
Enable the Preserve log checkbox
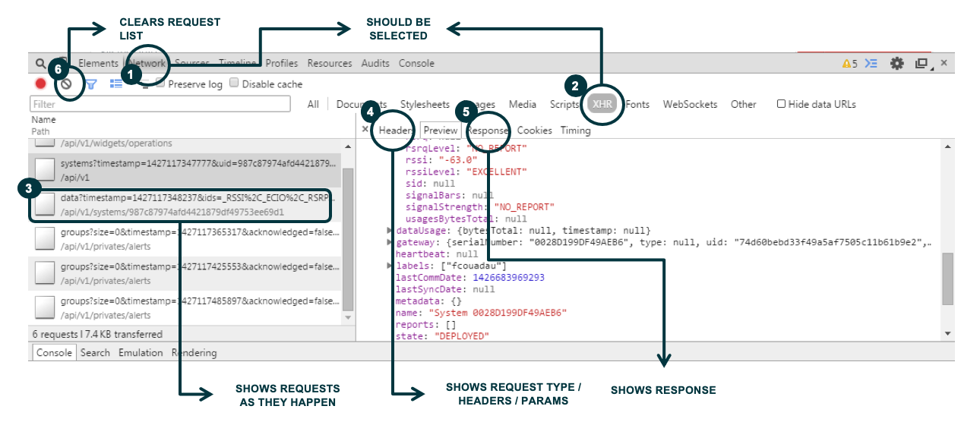tap(160, 83)
